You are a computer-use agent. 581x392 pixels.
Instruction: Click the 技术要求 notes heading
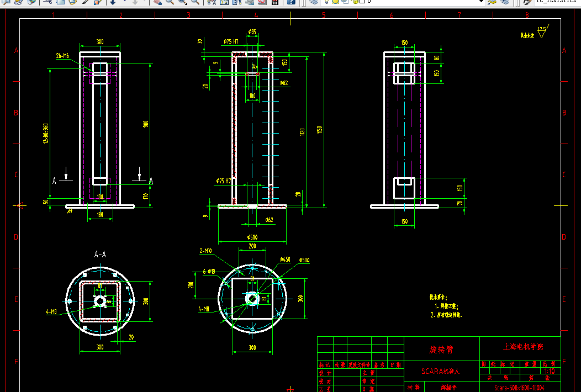coord(439,297)
